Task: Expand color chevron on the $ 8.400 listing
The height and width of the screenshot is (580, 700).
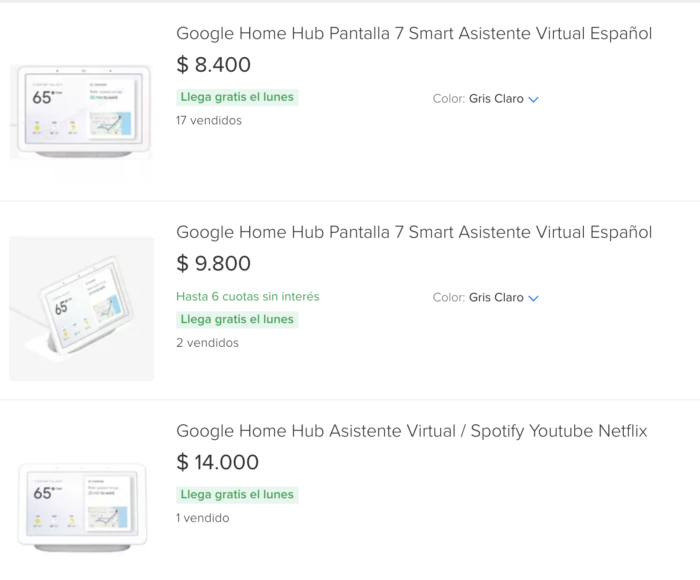Action: pyautogui.click(x=533, y=99)
